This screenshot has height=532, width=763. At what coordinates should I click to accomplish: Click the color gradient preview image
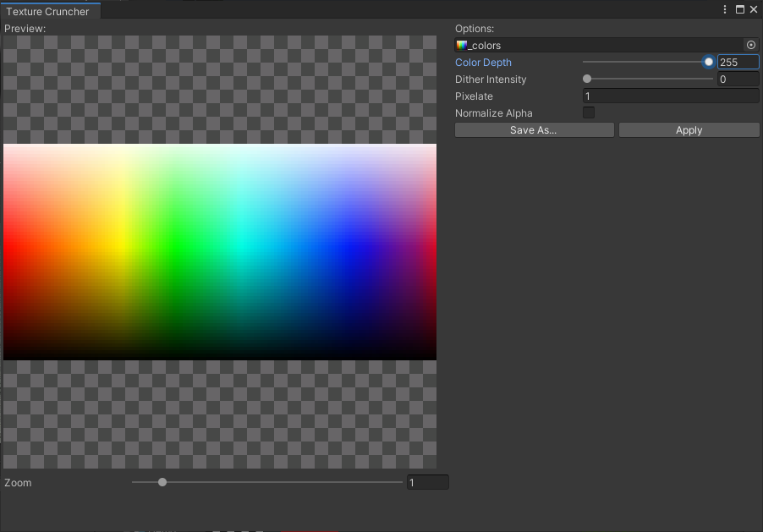(x=219, y=252)
